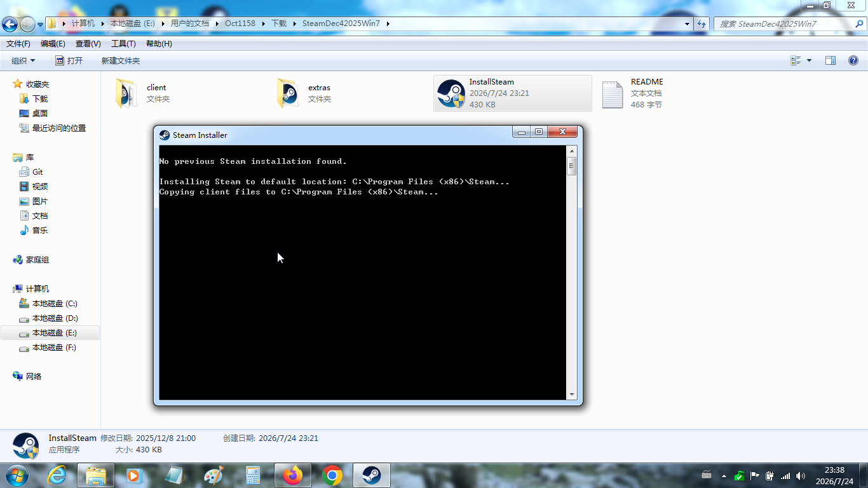Click the 新建文件夹 toolbar button

121,60
